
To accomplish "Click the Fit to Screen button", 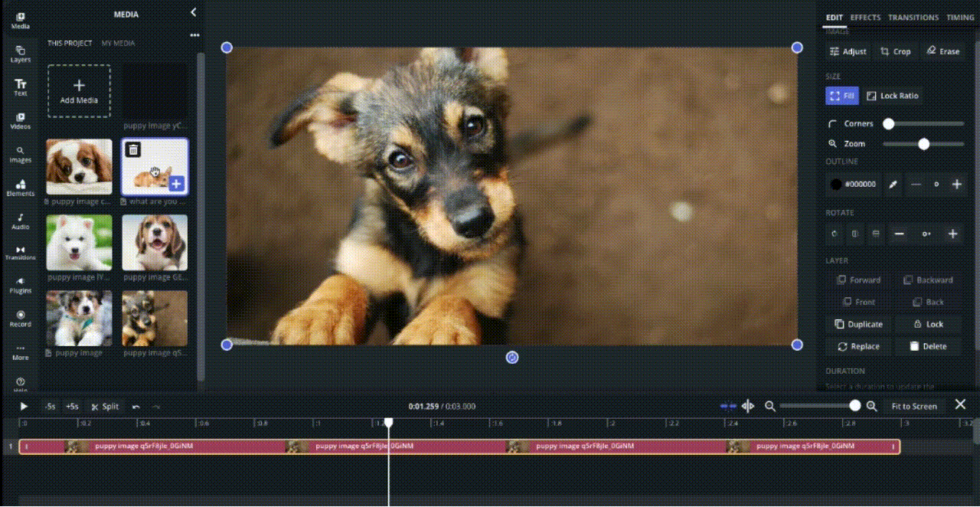I will 913,407.
